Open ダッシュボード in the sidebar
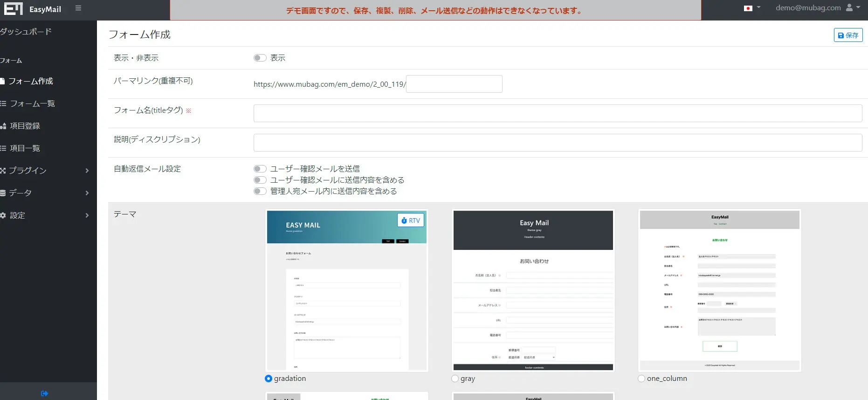 (x=26, y=32)
